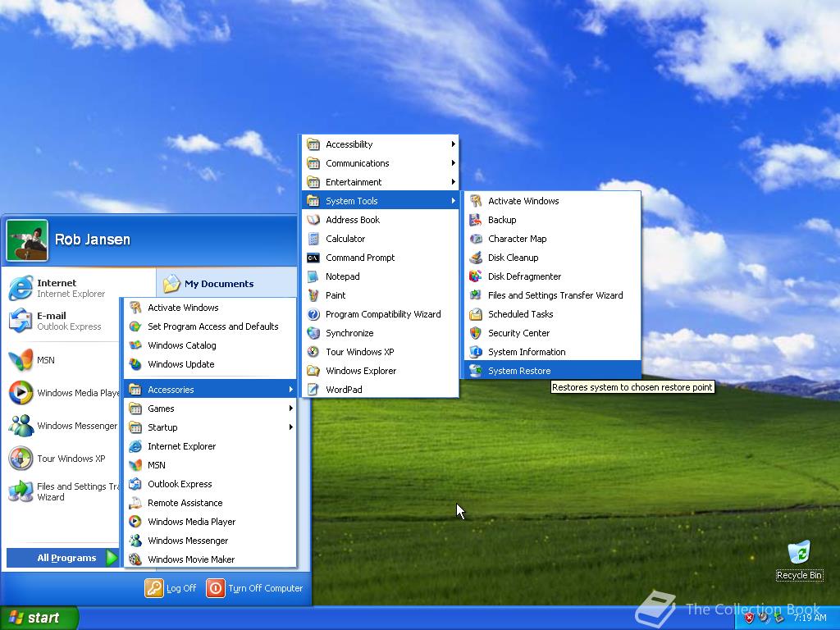Open Disk Defragmenter icon
The image size is (840, 630).
tap(475, 276)
